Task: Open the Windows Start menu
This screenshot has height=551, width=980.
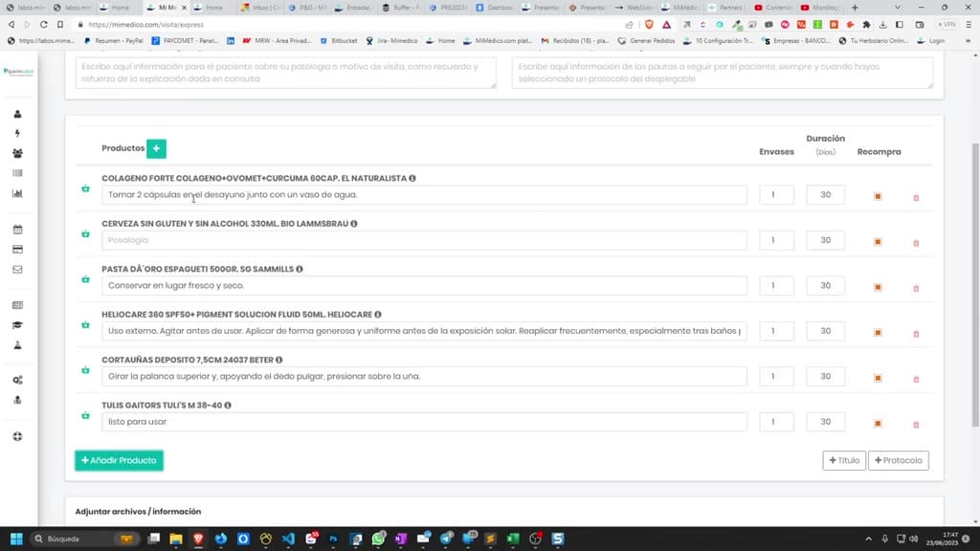Action: [17, 539]
